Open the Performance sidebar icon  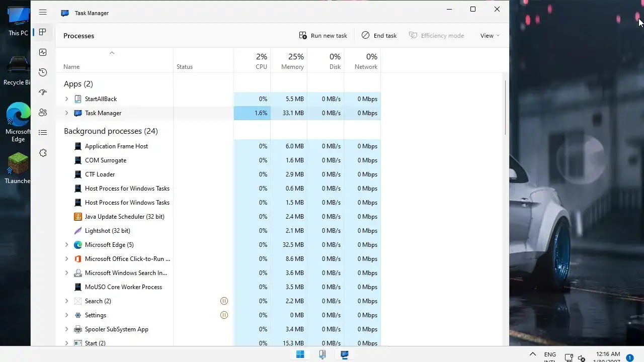43,52
